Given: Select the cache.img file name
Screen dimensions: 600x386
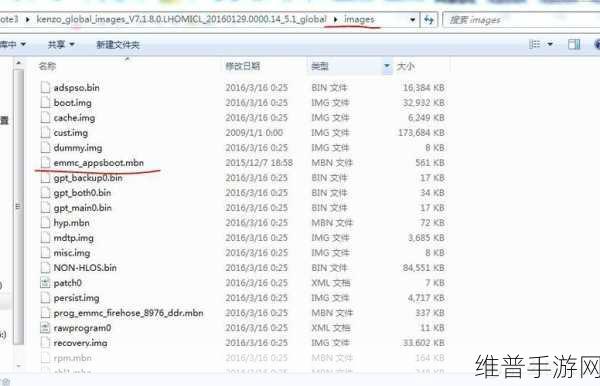Looking at the screenshot, I should 74,118.
